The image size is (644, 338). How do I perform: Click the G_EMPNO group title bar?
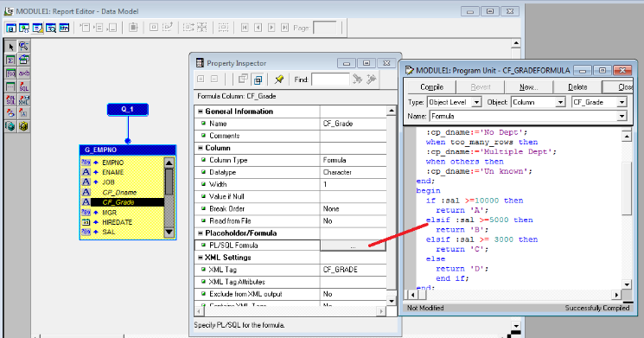pyautogui.click(x=128, y=150)
